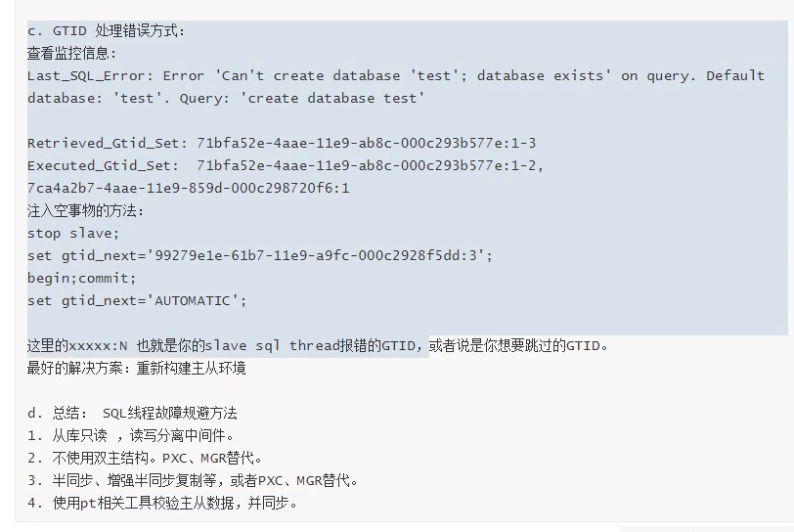Click the 'c. GTID 处理错误方式' heading line

pyautogui.click(x=106, y=31)
